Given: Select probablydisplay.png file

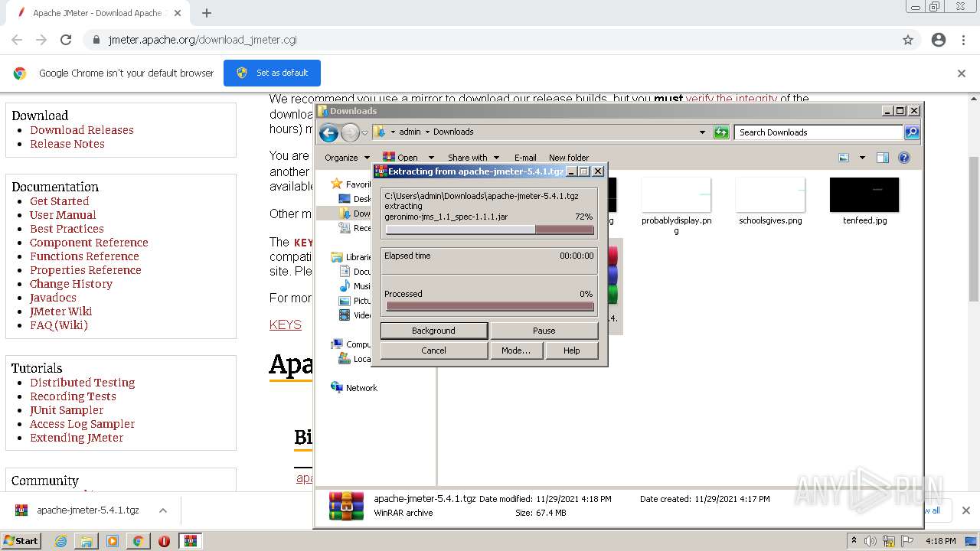Looking at the screenshot, I should click(x=676, y=205).
